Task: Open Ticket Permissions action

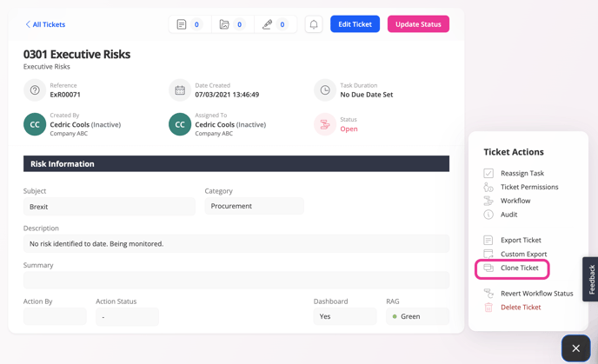Action: click(x=528, y=187)
